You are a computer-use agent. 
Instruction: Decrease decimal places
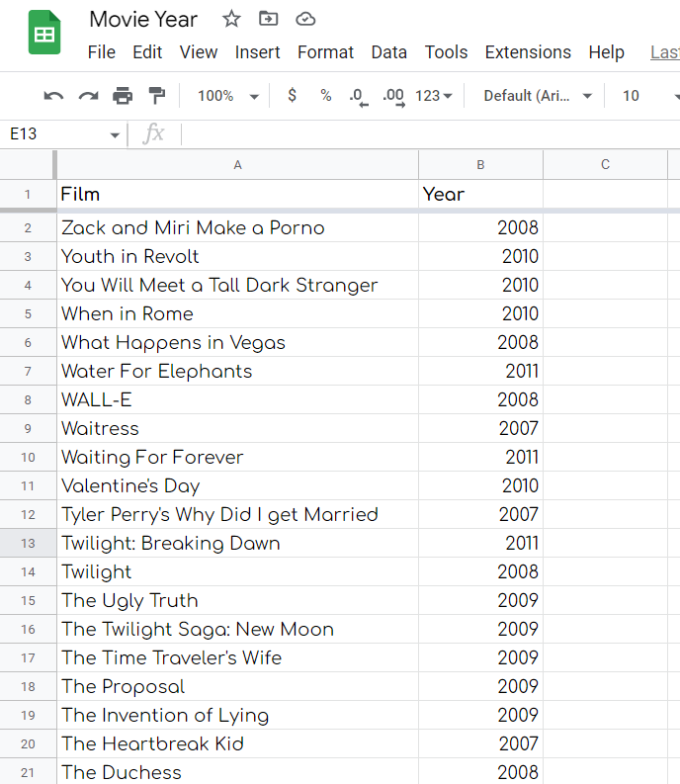(x=359, y=96)
